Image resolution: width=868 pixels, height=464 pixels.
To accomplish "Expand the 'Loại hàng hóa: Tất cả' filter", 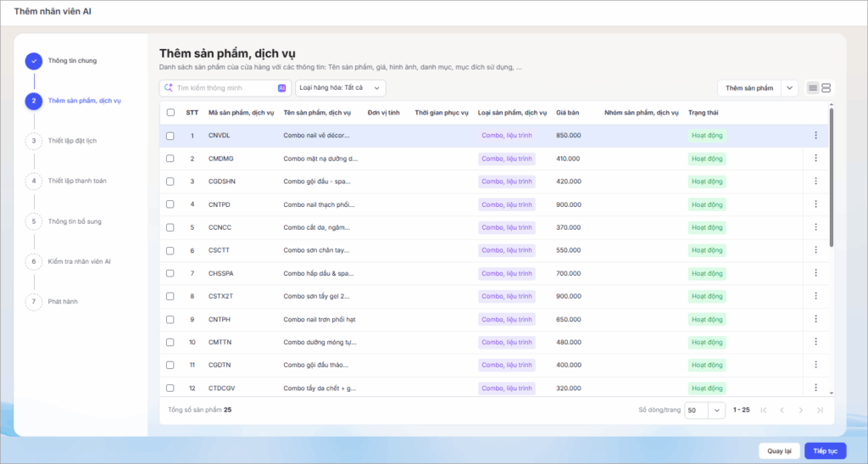I will tap(341, 88).
